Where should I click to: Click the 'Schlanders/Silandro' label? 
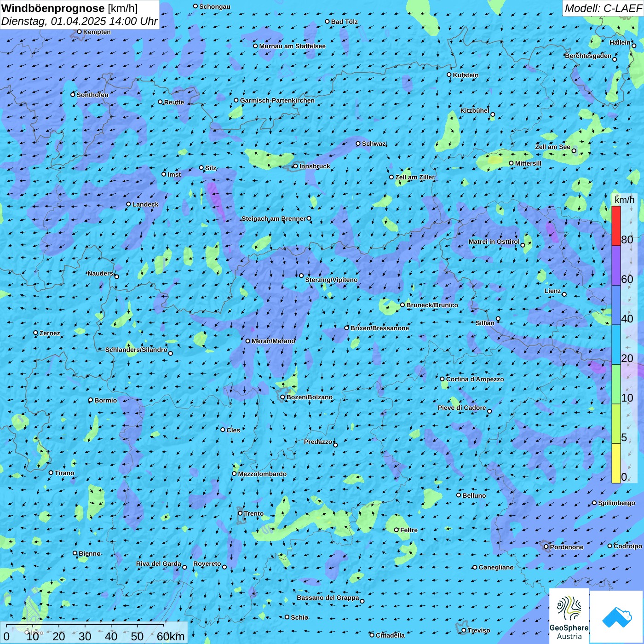tap(136, 350)
